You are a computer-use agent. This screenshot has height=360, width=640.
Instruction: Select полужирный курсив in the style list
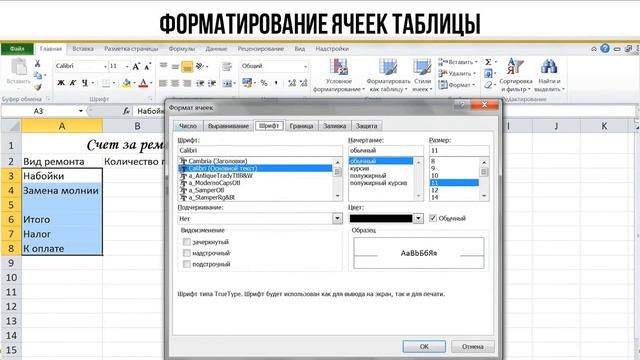tap(378, 183)
